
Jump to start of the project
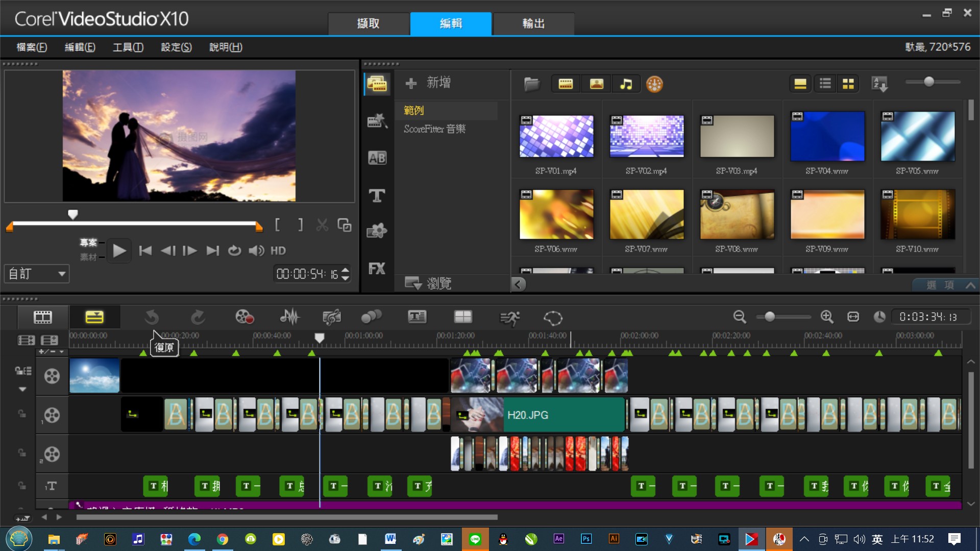click(145, 251)
